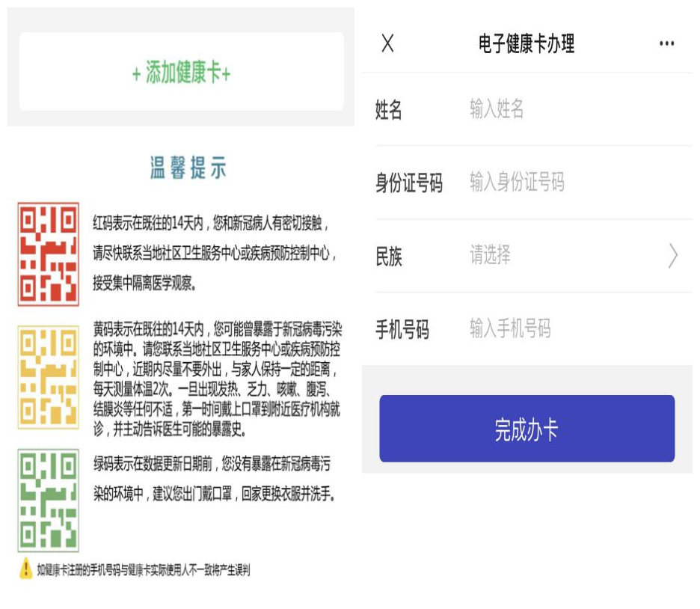Close the 电子健康卡办理 page with X
The image size is (700, 609).
click(387, 43)
